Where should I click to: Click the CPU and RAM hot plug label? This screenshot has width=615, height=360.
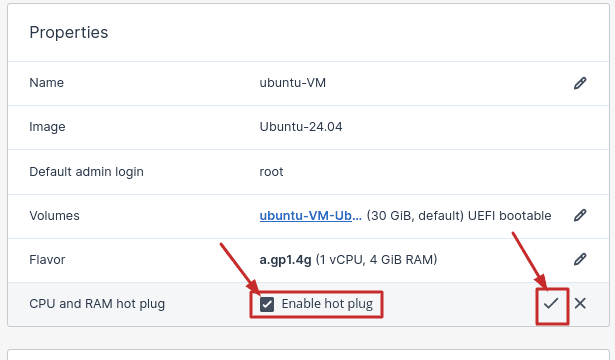[x=97, y=304]
